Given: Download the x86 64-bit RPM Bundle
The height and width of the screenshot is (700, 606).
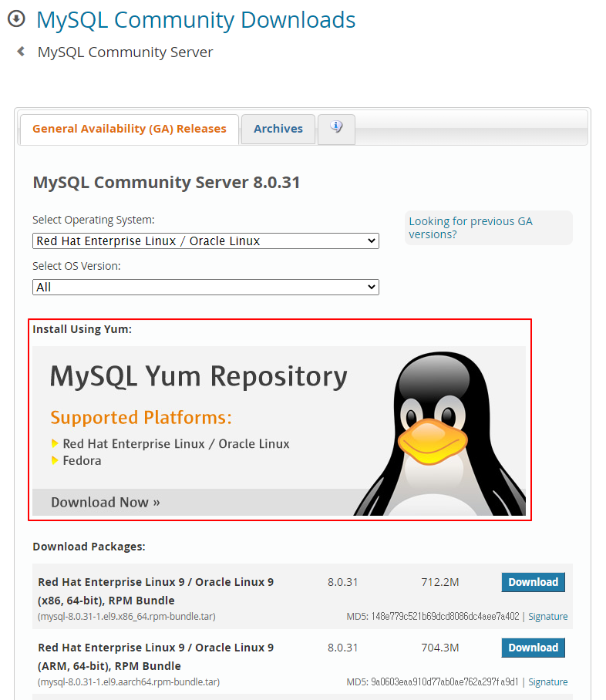Looking at the screenshot, I should [534, 582].
